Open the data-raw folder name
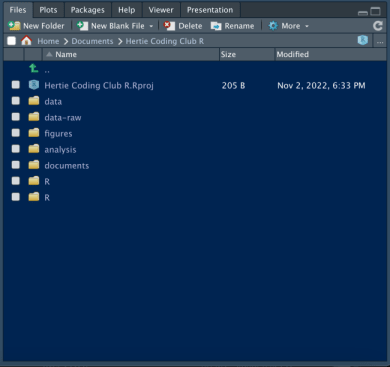The image size is (390, 367). (x=63, y=117)
